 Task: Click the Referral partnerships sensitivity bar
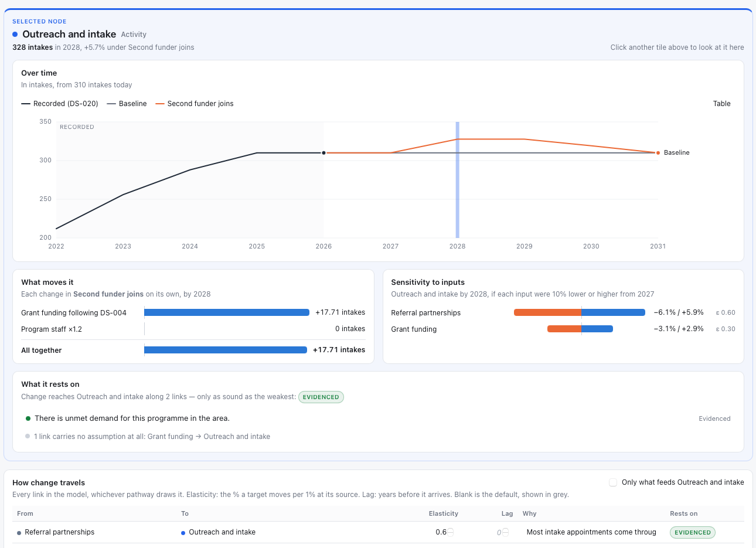(x=580, y=312)
